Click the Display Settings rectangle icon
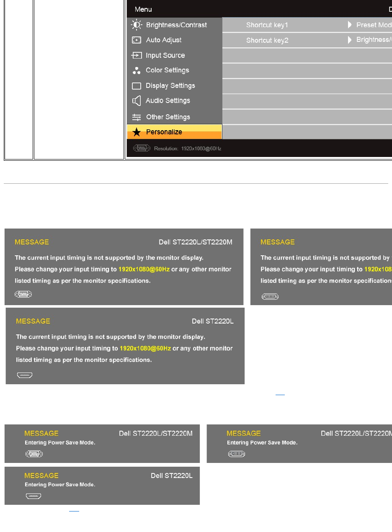This screenshot has width=392, height=532. point(137,86)
